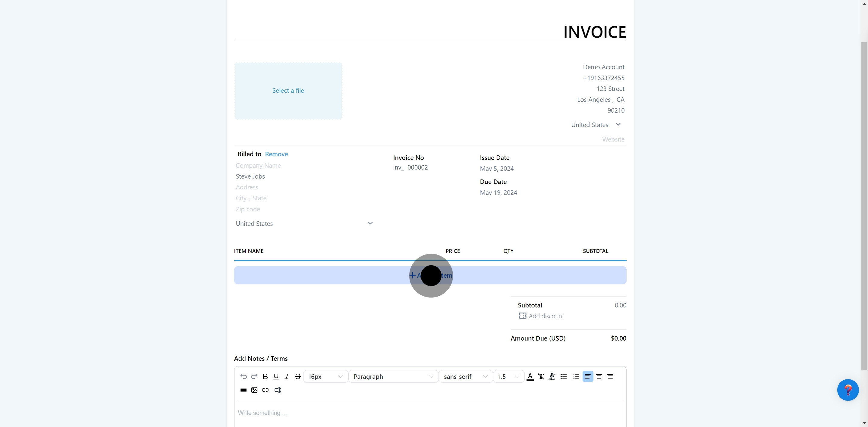Open the sans-serif font family dropdown

[x=465, y=376]
